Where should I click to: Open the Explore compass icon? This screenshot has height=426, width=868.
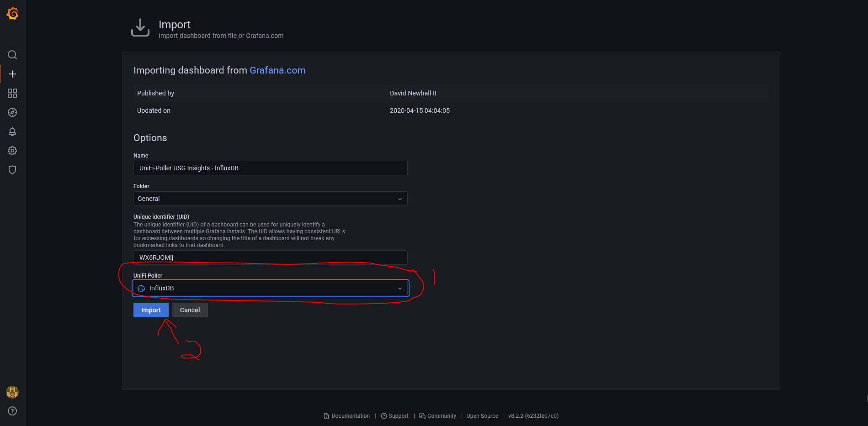pyautogui.click(x=12, y=112)
